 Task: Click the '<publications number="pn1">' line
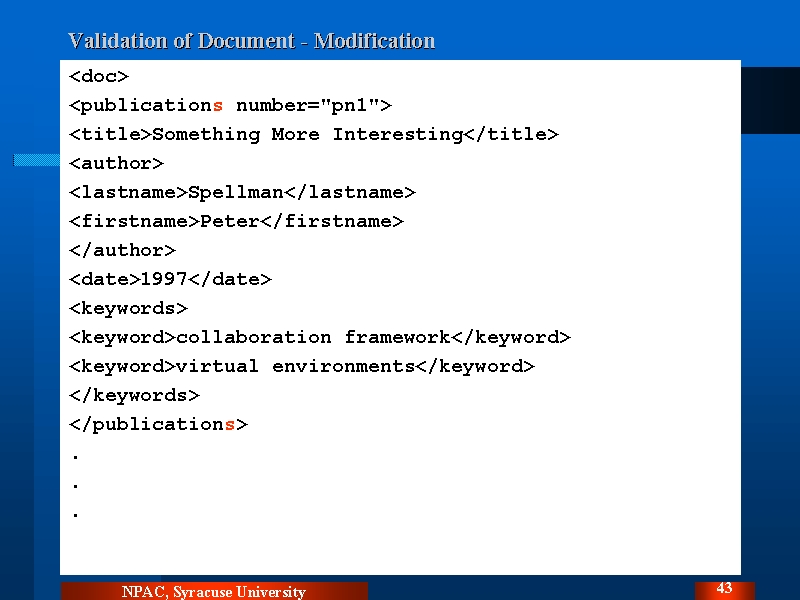tap(231, 106)
